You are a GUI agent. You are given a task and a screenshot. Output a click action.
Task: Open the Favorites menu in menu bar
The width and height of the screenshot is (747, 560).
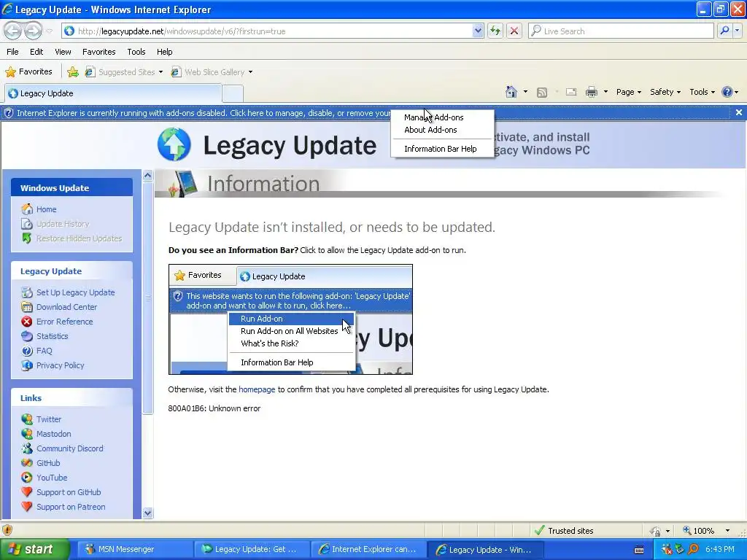tap(98, 52)
